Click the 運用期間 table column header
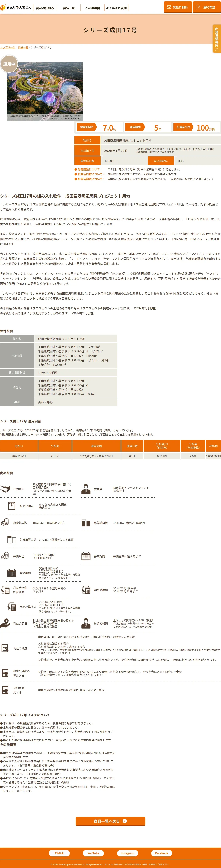 pyautogui.click(x=97, y=446)
